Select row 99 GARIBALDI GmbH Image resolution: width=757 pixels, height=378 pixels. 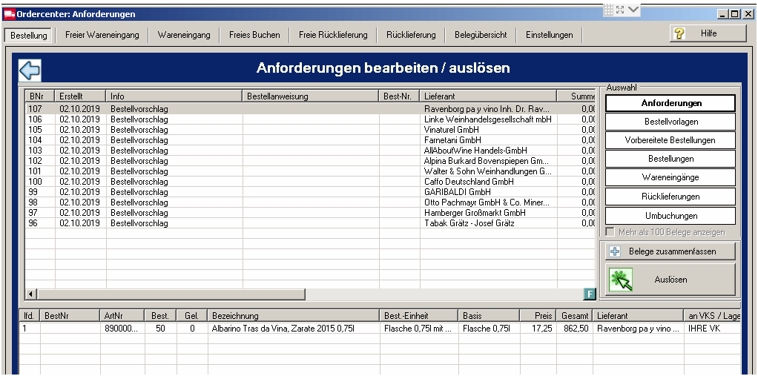(310, 192)
